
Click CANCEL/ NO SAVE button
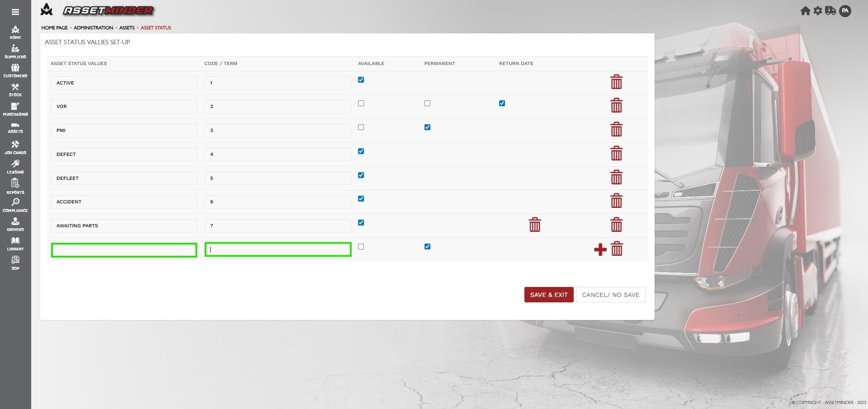(x=610, y=295)
